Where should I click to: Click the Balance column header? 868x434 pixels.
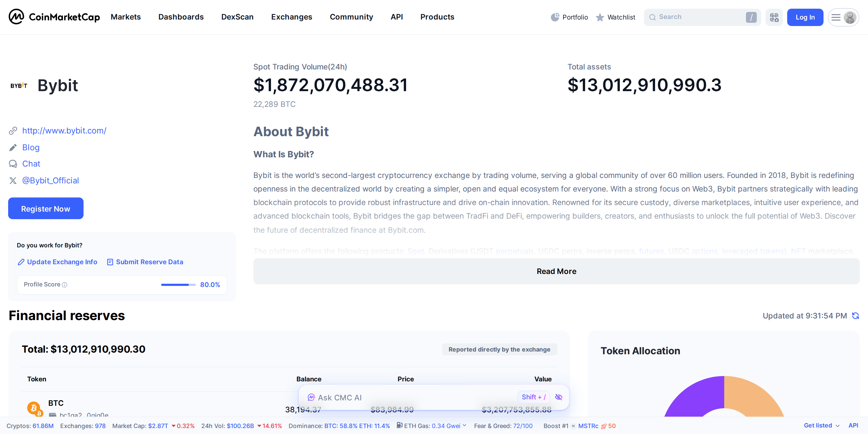pos(309,379)
